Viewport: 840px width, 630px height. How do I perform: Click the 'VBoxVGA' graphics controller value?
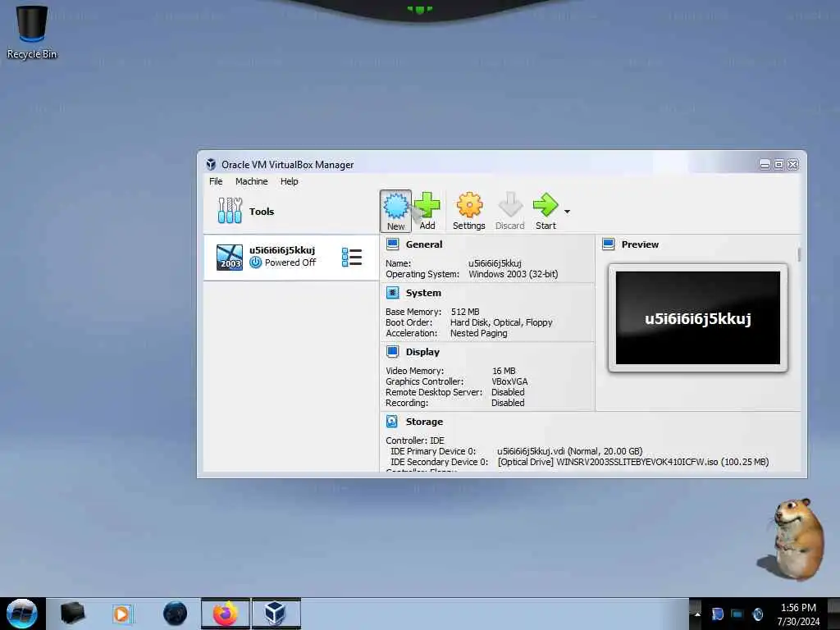[x=510, y=381]
